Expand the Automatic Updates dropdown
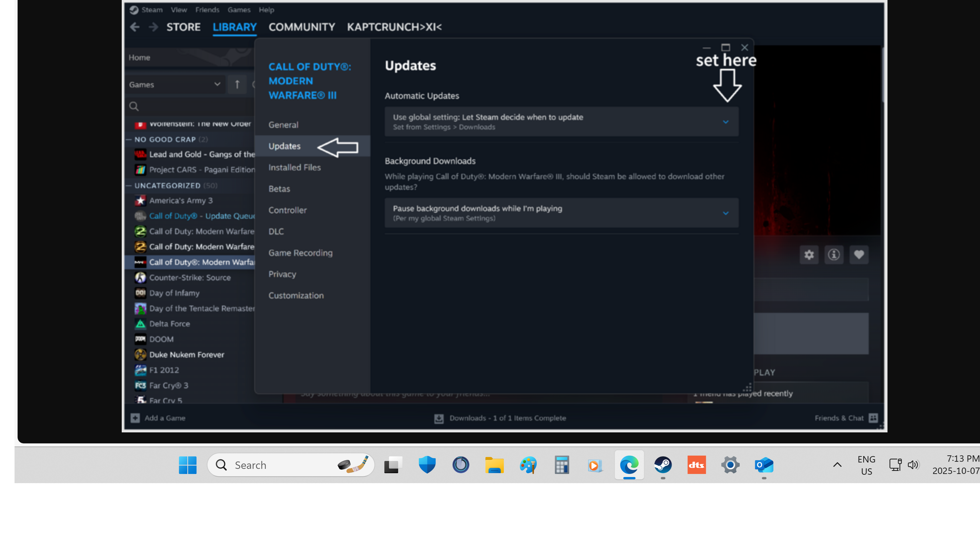The width and height of the screenshot is (980, 551). pyautogui.click(x=561, y=122)
